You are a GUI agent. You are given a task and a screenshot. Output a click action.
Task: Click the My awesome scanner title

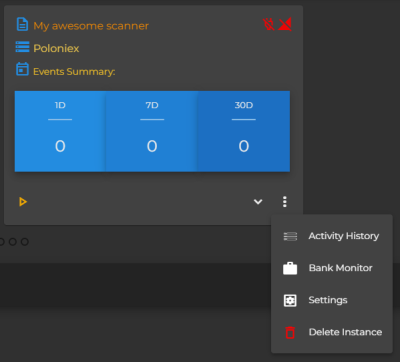pyautogui.click(x=91, y=26)
